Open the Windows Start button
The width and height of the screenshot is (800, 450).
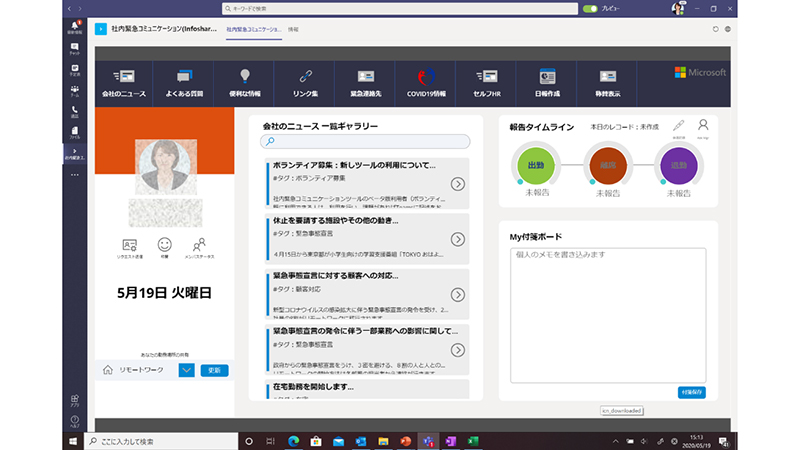coord(73,441)
